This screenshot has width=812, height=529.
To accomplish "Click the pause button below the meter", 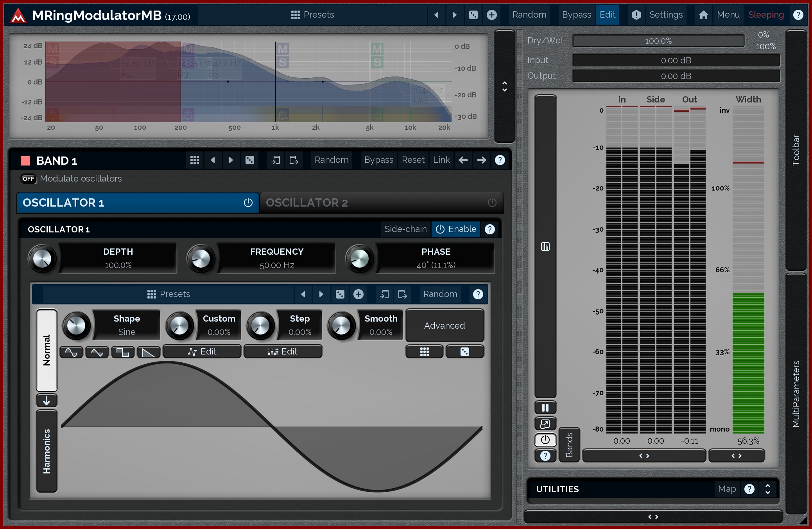I will 545,408.
